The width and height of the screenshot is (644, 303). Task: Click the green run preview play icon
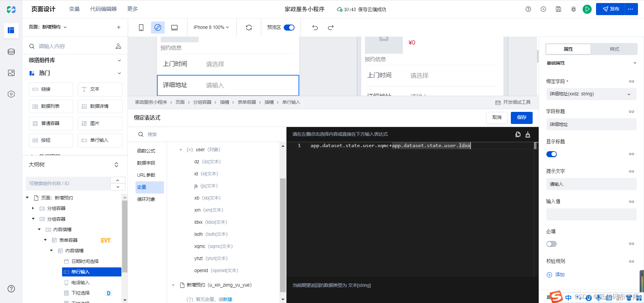pos(587,9)
